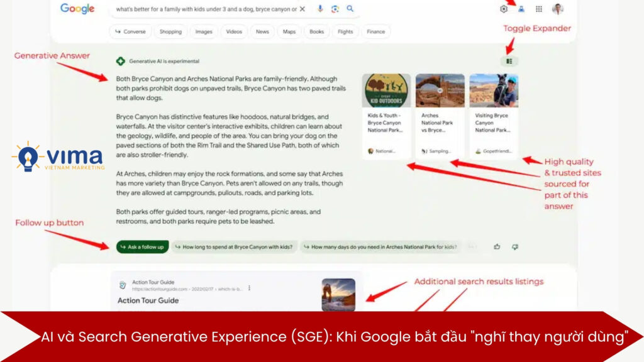The width and height of the screenshot is (644, 362).
Task: Open the account profile avatar
Action: click(x=558, y=9)
